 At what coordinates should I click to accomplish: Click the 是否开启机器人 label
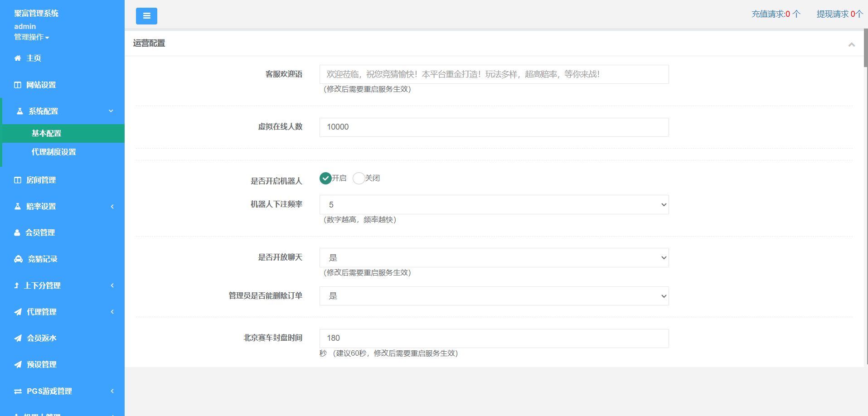click(276, 181)
